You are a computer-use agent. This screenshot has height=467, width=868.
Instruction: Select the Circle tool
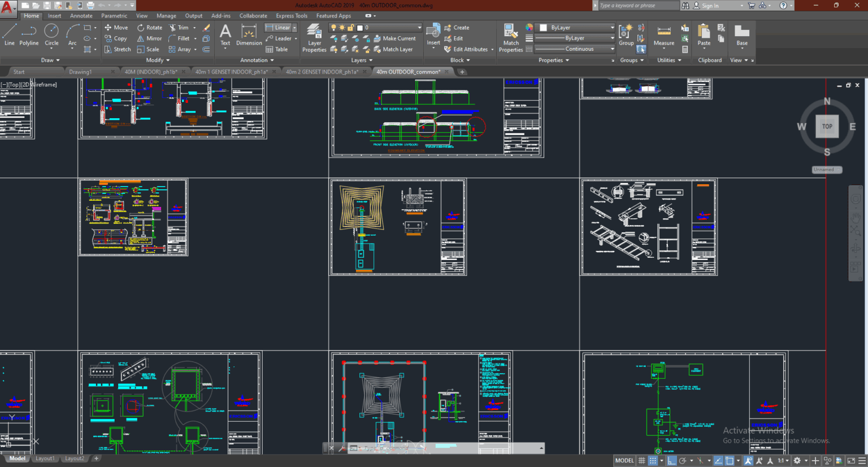pos(51,38)
